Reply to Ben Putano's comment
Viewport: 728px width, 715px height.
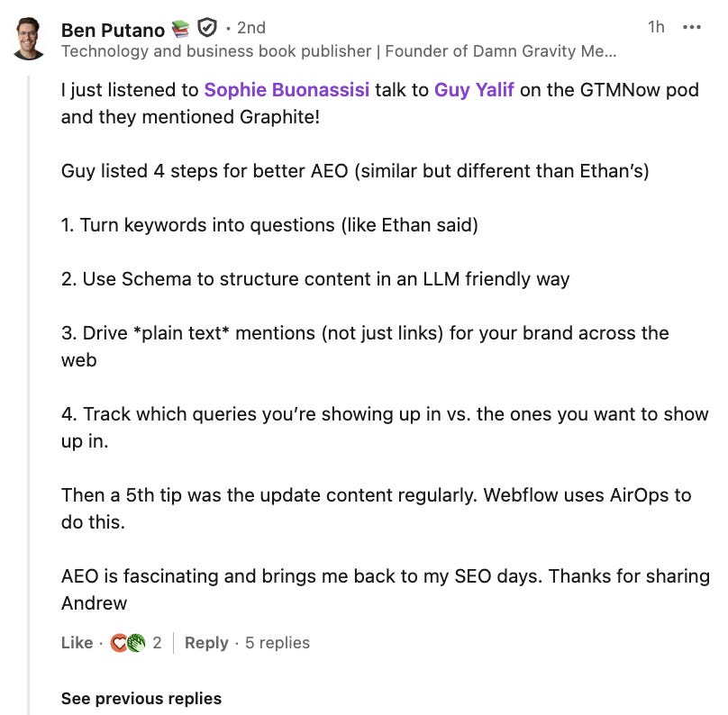206,643
